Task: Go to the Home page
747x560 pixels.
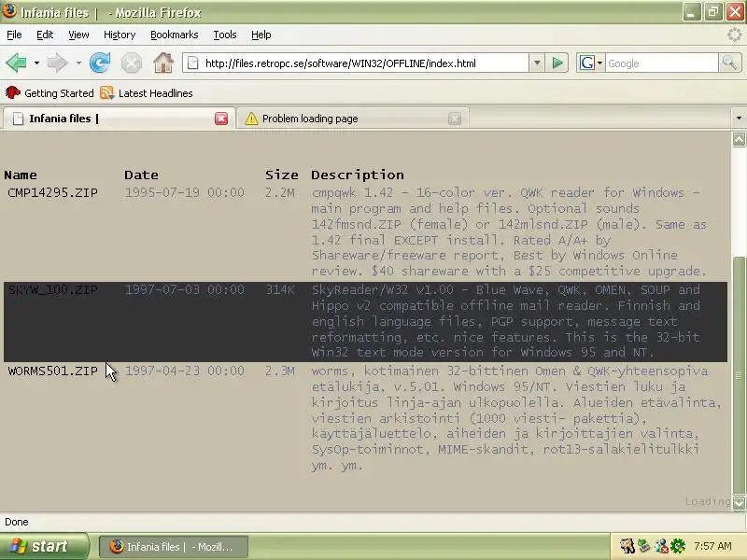Action: (162, 63)
